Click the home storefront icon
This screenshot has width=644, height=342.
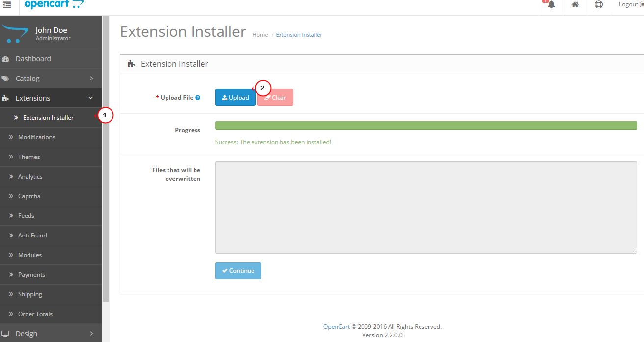tap(575, 5)
